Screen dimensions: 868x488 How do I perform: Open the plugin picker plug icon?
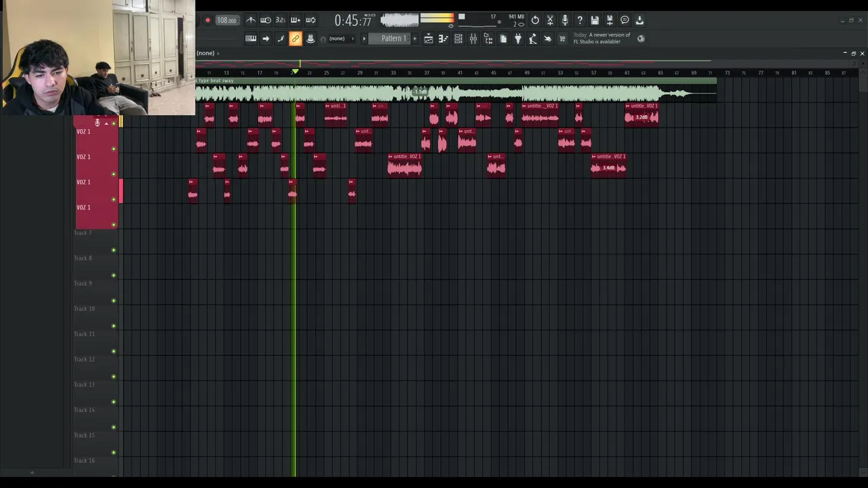[518, 39]
